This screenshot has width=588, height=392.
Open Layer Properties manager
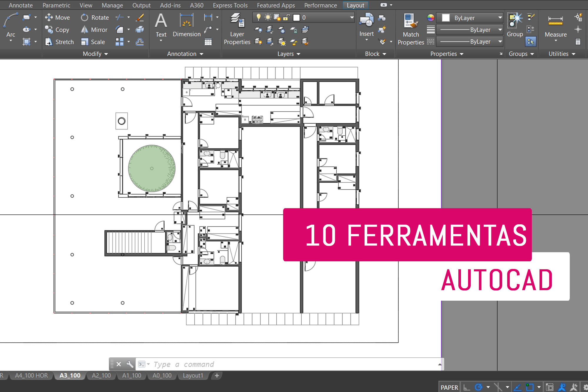[x=237, y=29]
